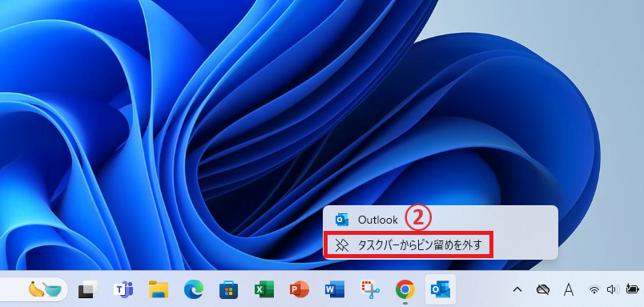
Task: Open Snipping Tool taskbar icon
Action: 369,290
